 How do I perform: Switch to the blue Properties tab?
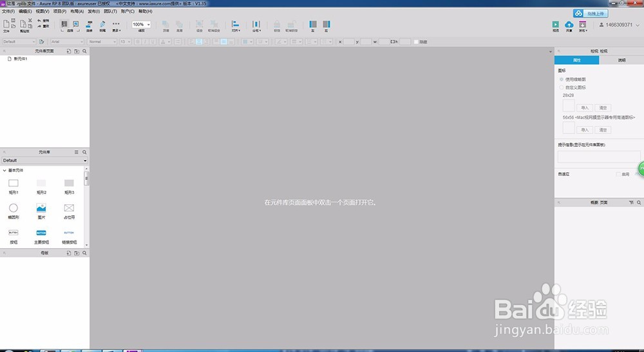coord(576,60)
